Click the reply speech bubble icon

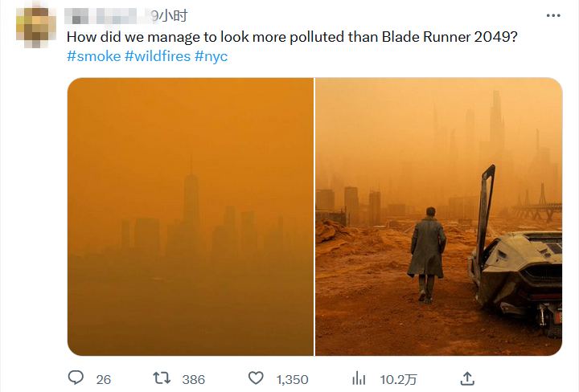coord(76,378)
